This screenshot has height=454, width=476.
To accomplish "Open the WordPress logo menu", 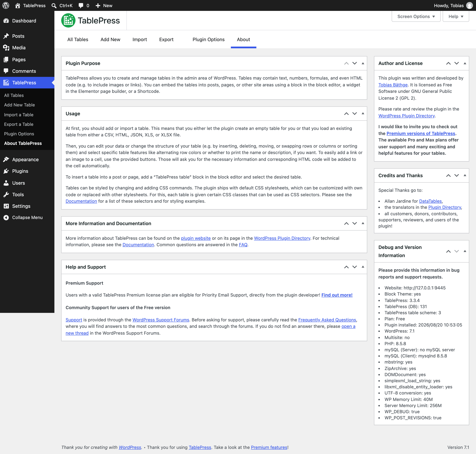I will 6,5.
